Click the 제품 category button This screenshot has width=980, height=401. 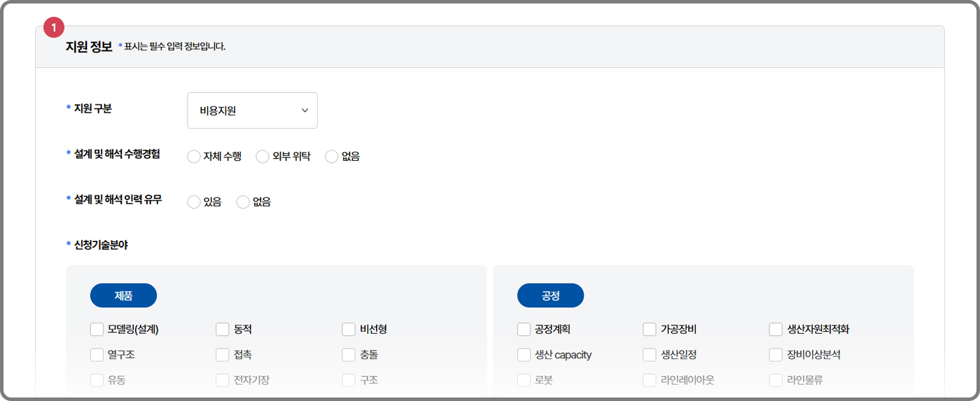(x=123, y=295)
